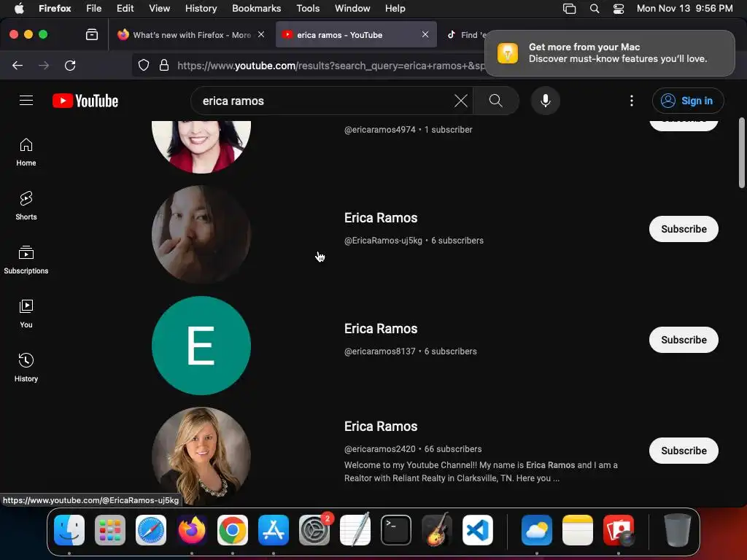Open History in the sidebar
This screenshot has height=560, width=747.
[26, 367]
